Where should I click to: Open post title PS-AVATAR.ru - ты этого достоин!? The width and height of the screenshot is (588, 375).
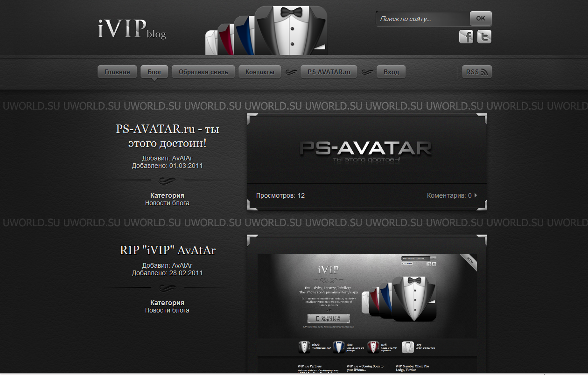click(x=168, y=136)
